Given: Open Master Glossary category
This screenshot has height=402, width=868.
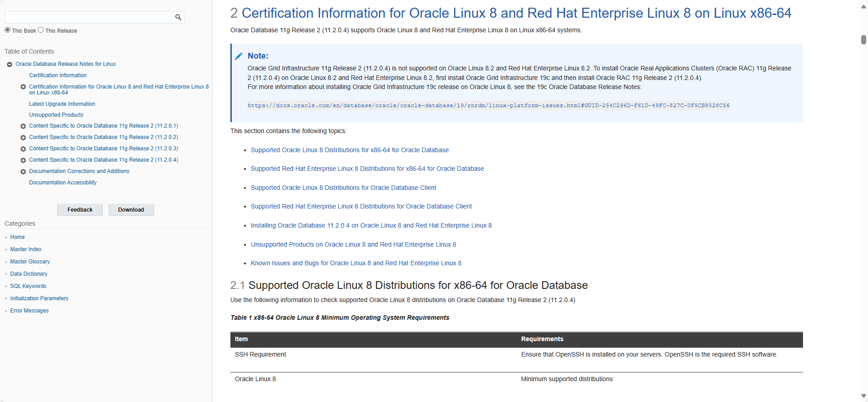Looking at the screenshot, I should [30, 262].
